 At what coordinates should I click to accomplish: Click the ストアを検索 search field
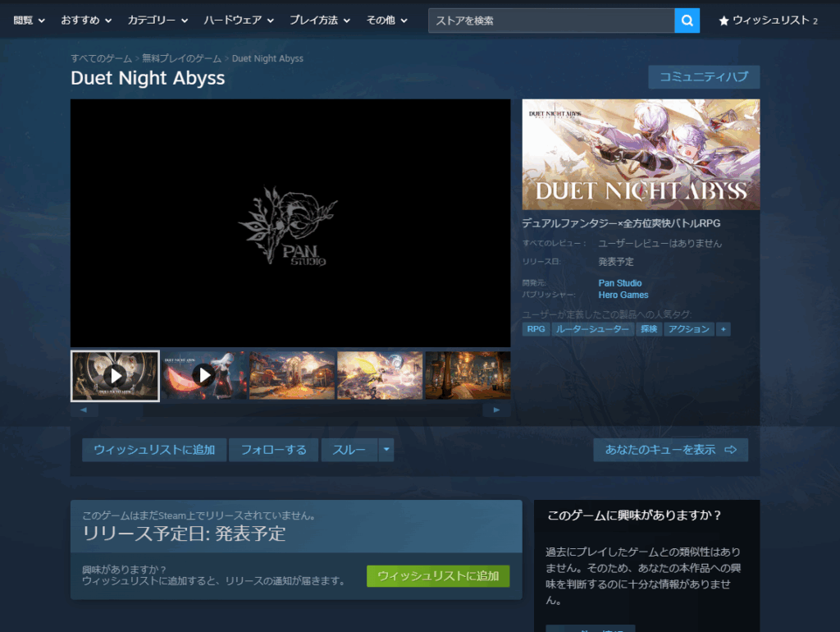(x=550, y=21)
